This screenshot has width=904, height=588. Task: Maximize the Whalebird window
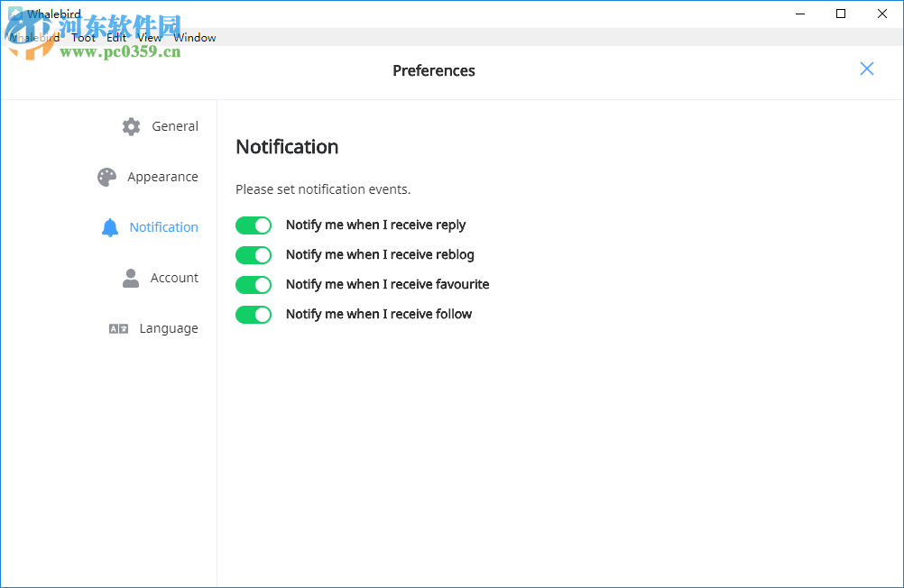click(841, 14)
